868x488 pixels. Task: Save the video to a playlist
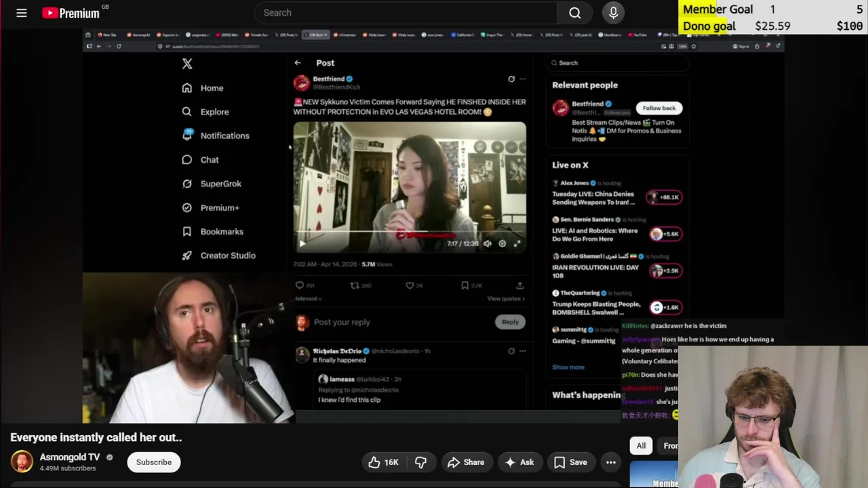tap(570, 462)
